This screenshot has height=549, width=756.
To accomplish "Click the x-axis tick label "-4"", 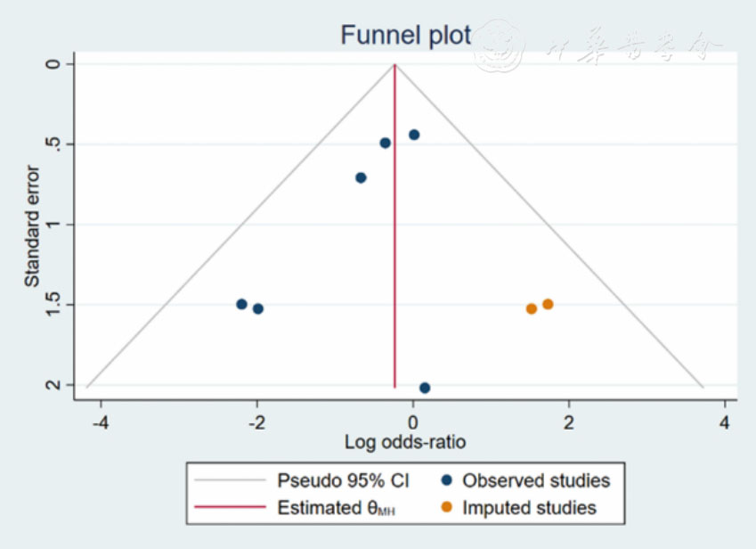I will [100, 420].
